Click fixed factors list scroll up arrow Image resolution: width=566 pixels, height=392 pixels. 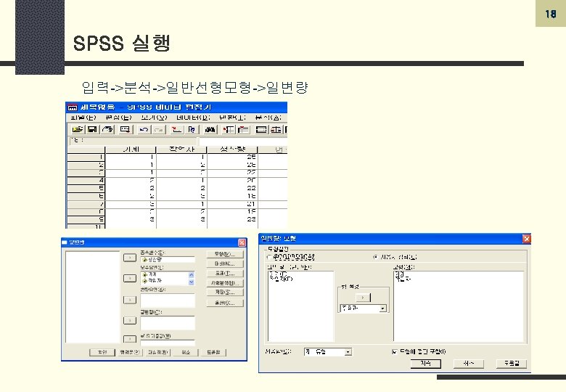[192, 274]
